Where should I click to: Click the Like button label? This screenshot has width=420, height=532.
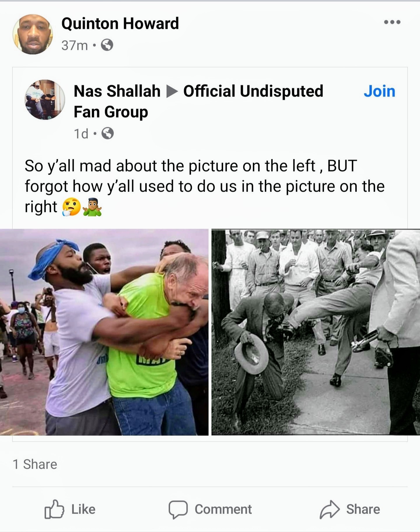[83, 509]
